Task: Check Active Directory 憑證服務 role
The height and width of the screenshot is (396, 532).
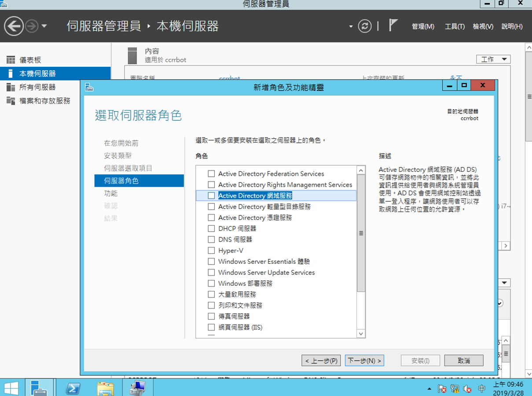Action: (211, 218)
